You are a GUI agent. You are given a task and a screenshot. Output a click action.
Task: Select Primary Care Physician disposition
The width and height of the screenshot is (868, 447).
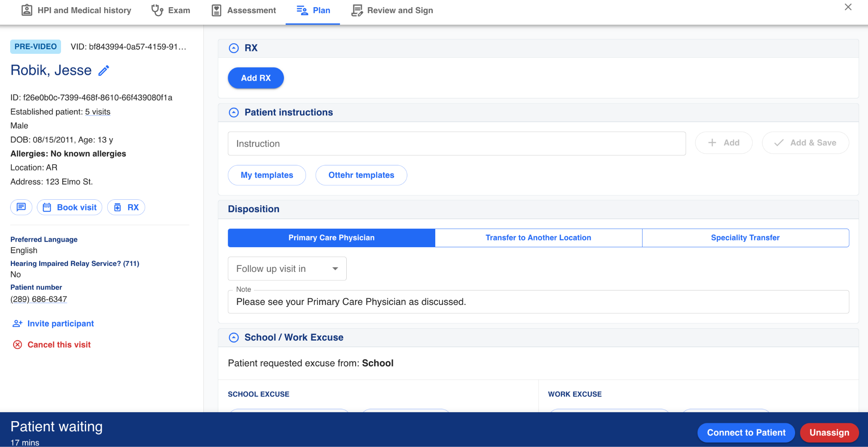[331, 238]
